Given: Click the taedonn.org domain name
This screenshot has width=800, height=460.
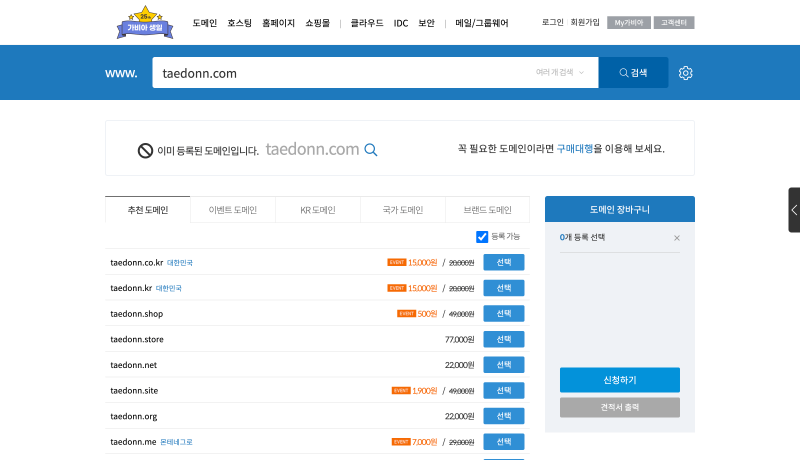Looking at the screenshot, I should [x=134, y=416].
